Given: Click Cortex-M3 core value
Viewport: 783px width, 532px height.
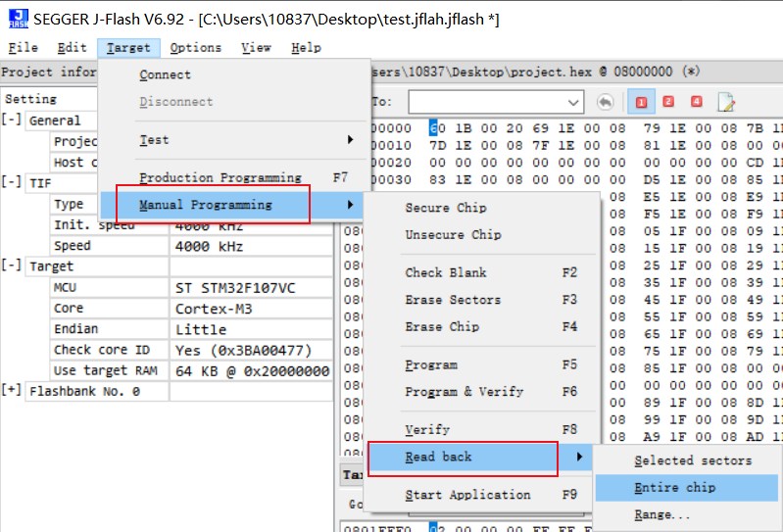Looking at the screenshot, I should 214,309.
